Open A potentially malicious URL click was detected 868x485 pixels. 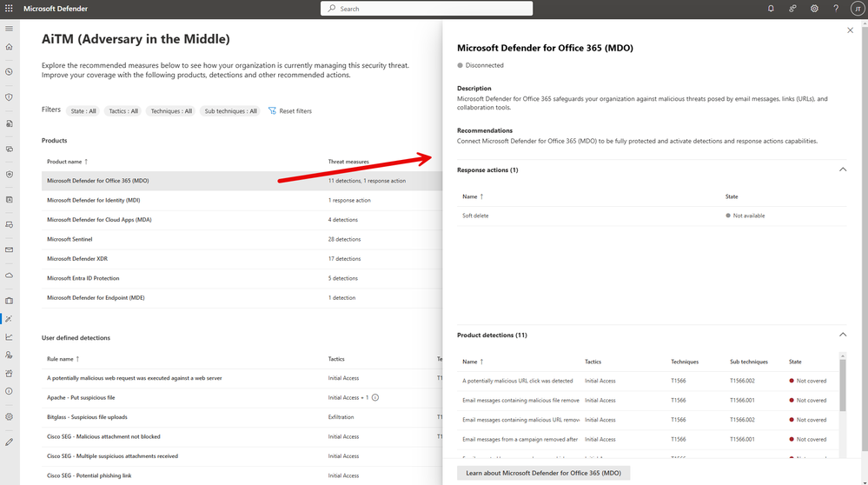(518, 381)
